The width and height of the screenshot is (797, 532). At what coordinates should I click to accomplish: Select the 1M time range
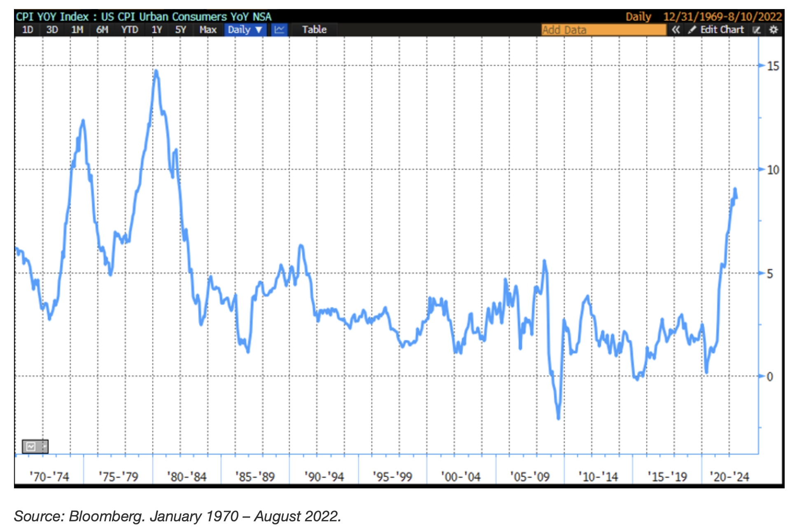[77, 30]
